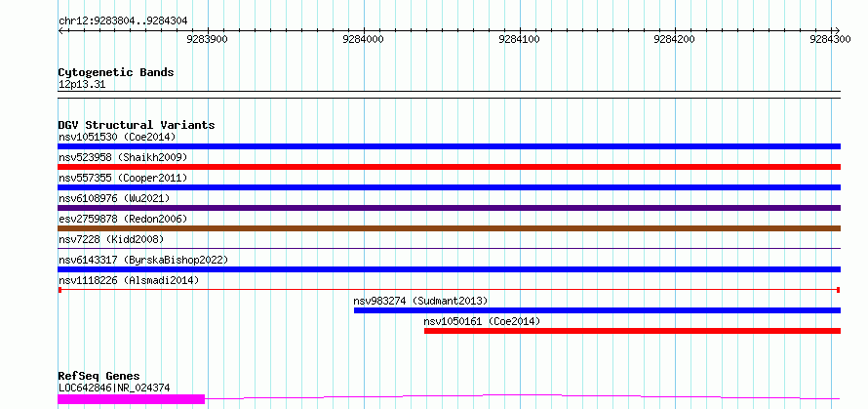The image size is (868, 409).
Task: Click the cytogenetic band 12p13.31 line
Action: tap(449, 95)
